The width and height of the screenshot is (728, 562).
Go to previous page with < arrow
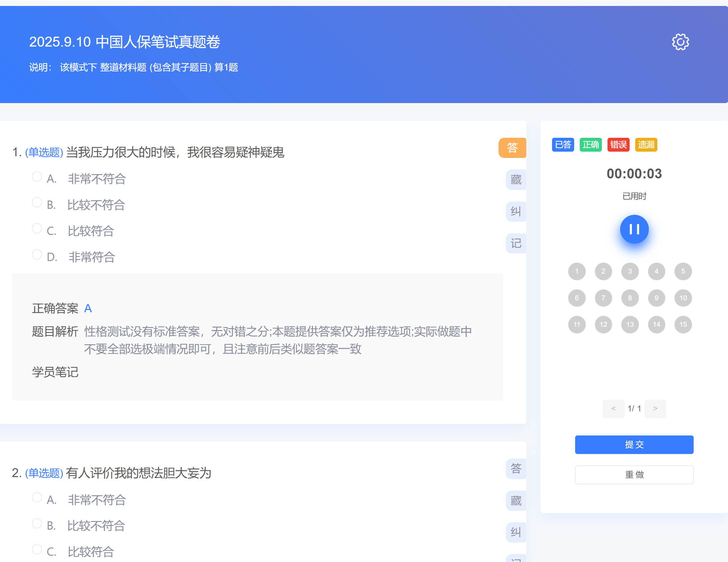(613, 409)
